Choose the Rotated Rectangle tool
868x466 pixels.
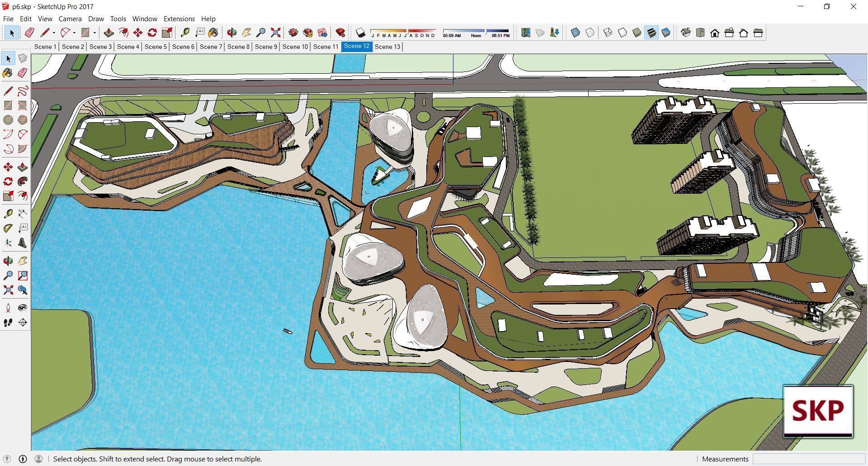23,105
